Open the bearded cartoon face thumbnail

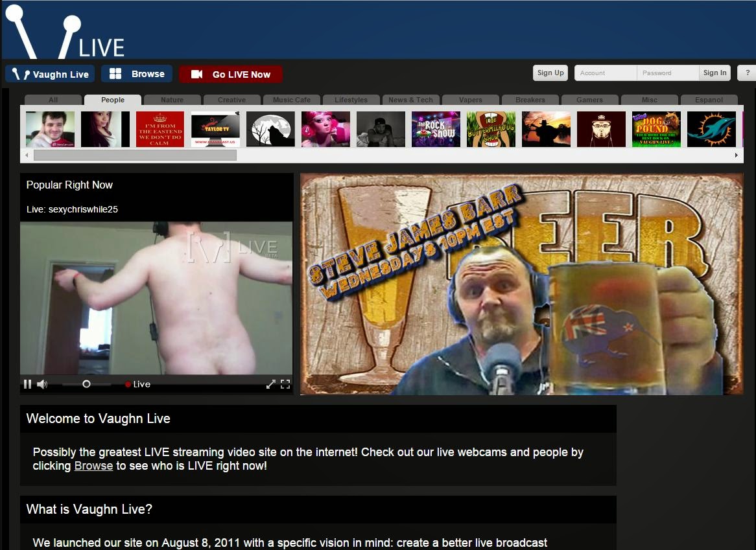click(601, 129)
